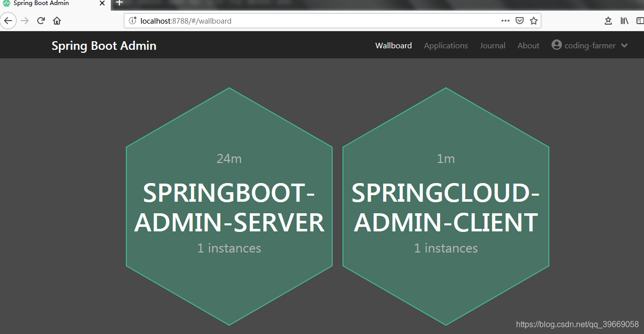The height and width of the screenshot is (334, 644).
Task: Open page actions three-dot menu
Action: (506, 21)
